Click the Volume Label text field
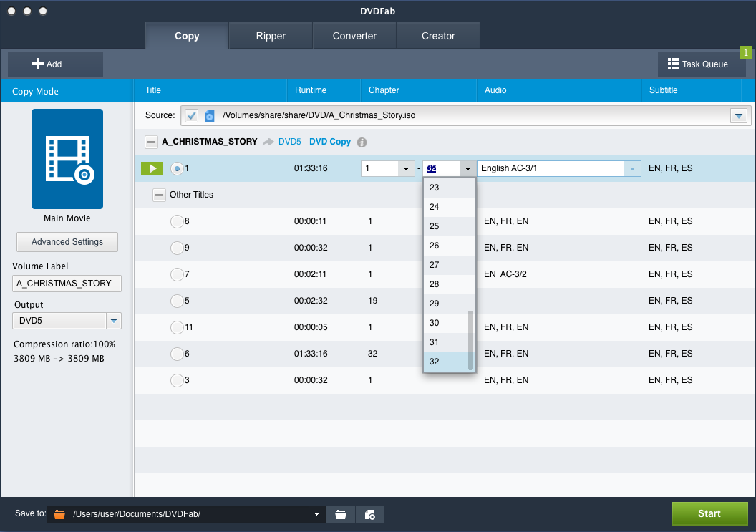 (67, 284)
